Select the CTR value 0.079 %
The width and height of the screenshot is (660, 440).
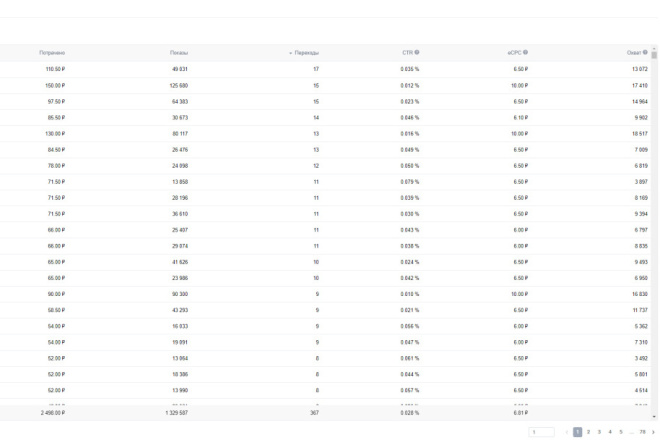pos(410,182)
